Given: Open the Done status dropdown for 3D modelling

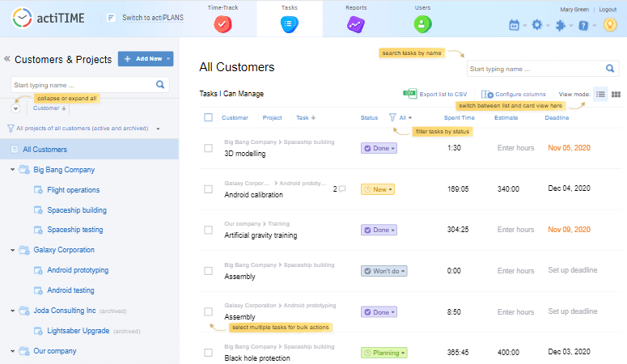Looking at the screenshot, I should (x=379, y=148).
